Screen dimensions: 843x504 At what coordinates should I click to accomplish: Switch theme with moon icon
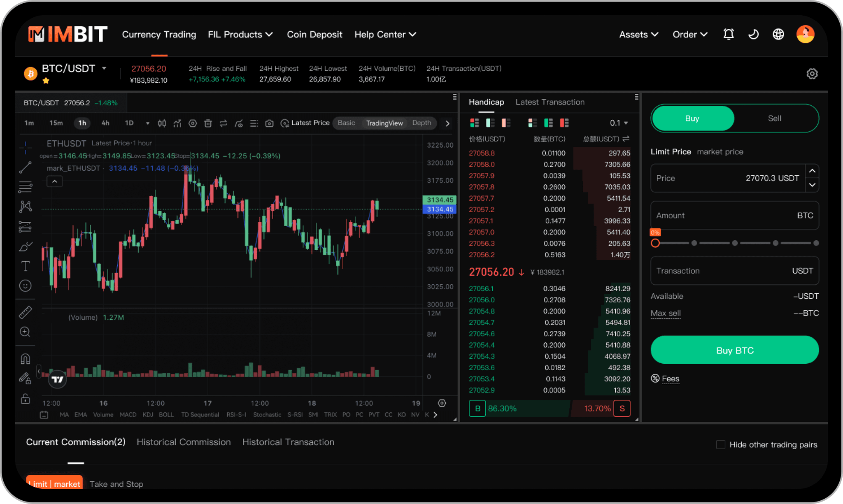point(753,34)
